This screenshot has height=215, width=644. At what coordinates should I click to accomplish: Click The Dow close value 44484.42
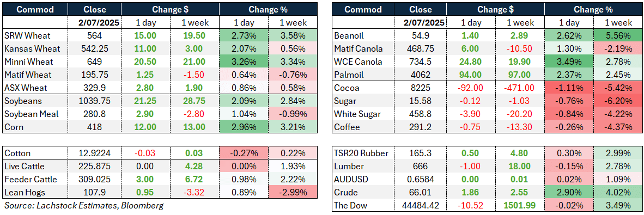(421, 206)
